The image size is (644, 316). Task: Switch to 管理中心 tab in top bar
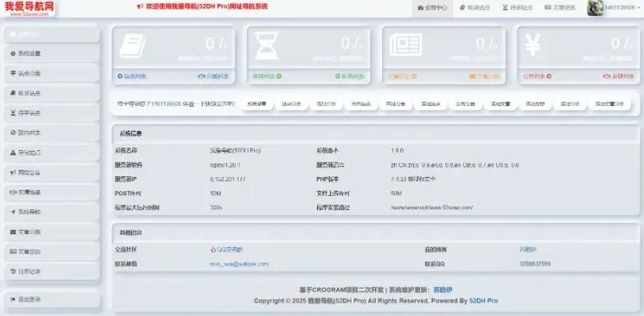[x=432, y=8]
